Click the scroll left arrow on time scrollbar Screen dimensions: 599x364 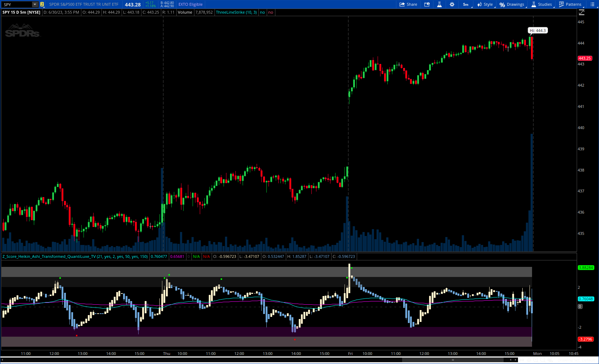(x=510, y=360)
